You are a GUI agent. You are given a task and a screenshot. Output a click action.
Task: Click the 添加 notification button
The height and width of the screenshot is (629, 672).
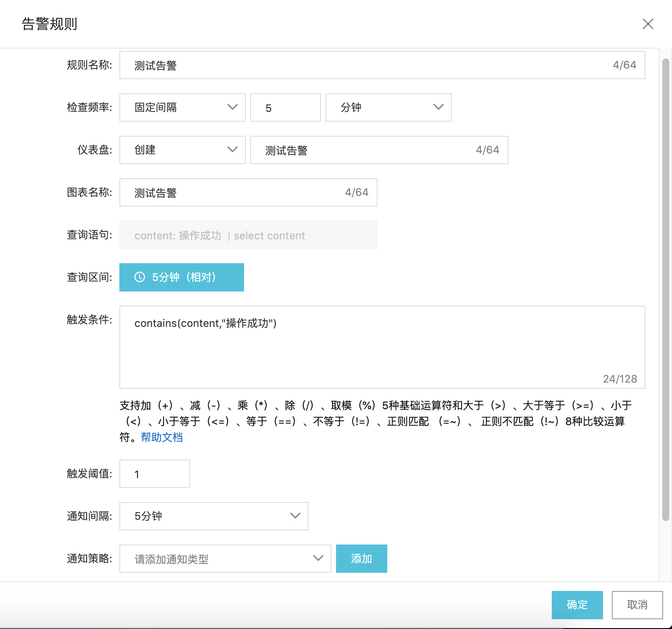click(361, 559)
